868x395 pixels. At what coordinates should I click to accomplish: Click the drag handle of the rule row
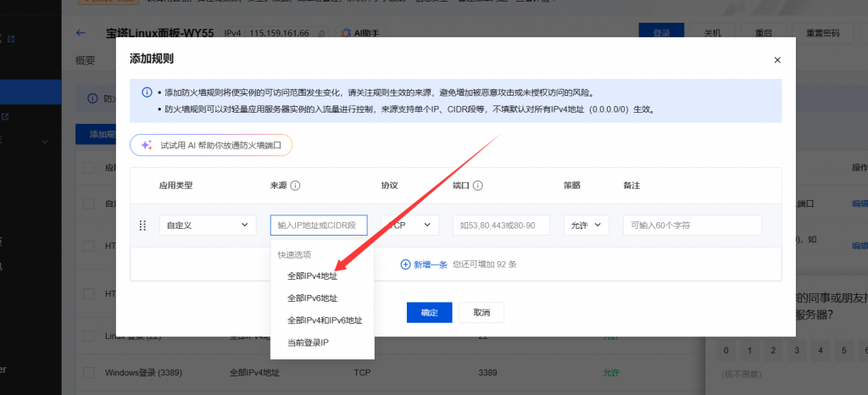pyautogui.click(x=142, y=225)
